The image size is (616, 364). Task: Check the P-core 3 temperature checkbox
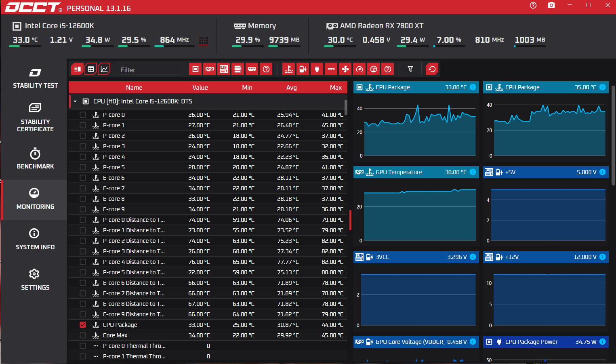click(83, 146)
